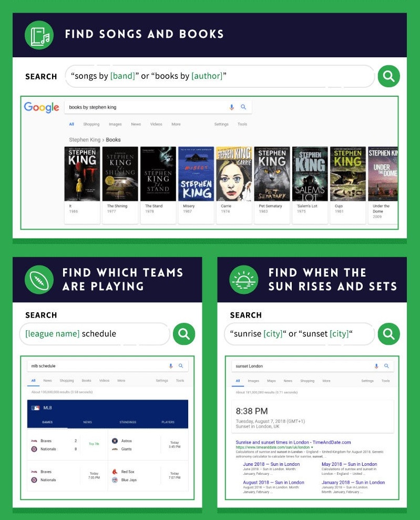
Task: Click magnifier icon in sunset London search
Action: [386, 366]
